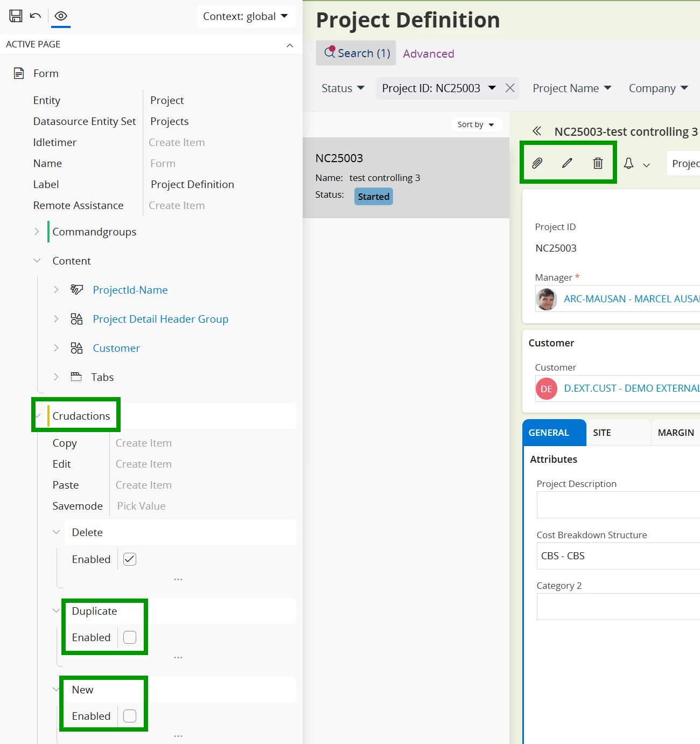Switch to the SITE tab
700x744 pixels.
[618, 433]
